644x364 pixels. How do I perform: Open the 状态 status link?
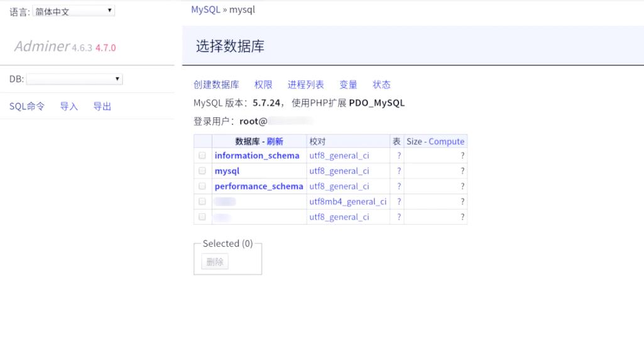tap(381, 85)
